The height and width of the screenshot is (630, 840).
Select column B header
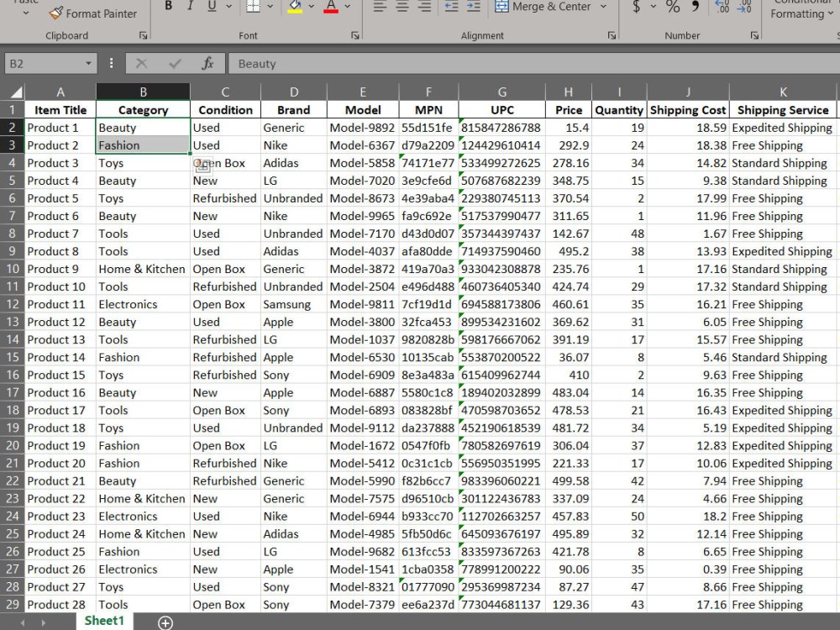143,92
